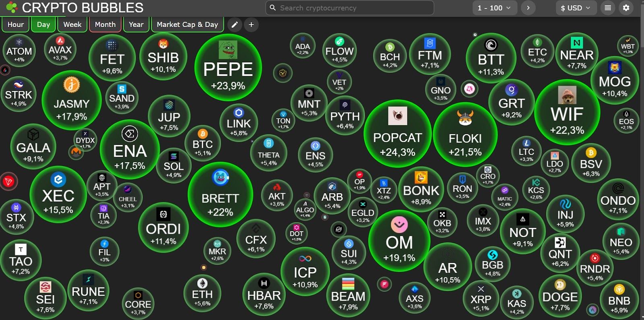Go to next page arrow button
This screenshot has width=644, height=320.
(x=528, y=8)
